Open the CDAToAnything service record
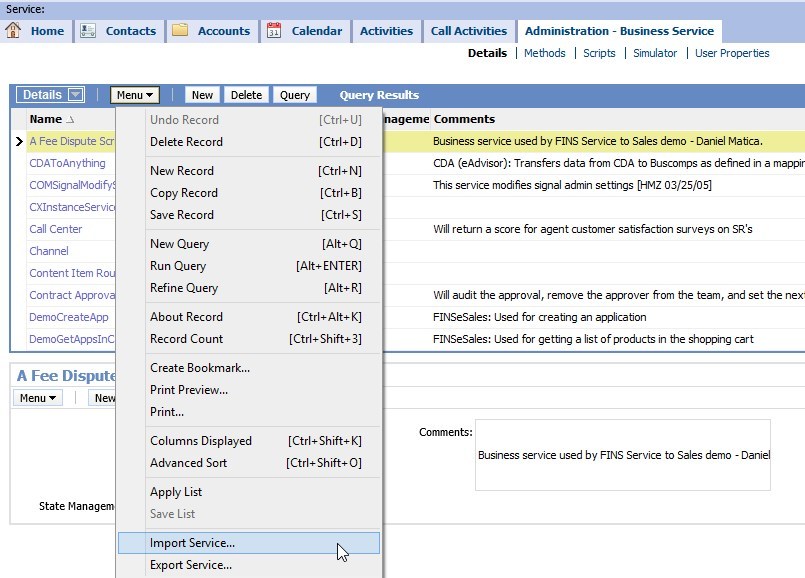Screen dimensions: 805x578 click(x=67, y=163)
